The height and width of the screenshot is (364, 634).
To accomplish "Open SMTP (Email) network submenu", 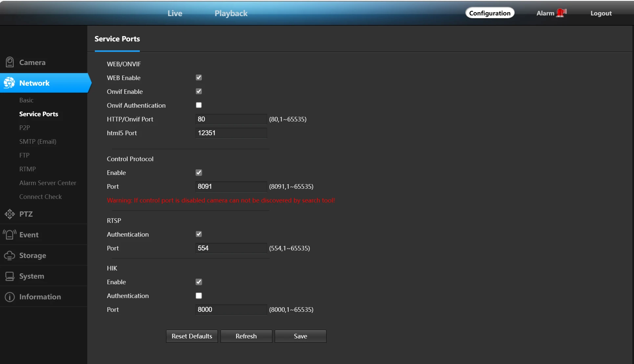I will pos(38,141).
